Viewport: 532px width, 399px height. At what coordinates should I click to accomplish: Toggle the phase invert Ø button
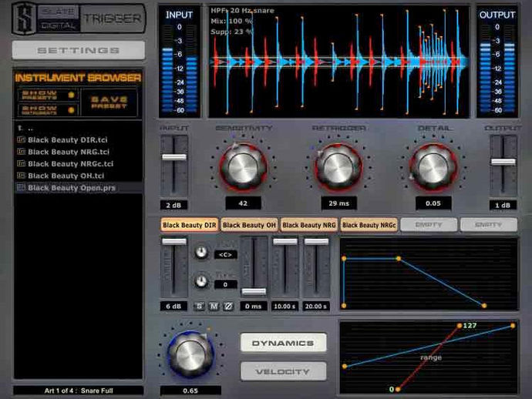click(228, 307)
